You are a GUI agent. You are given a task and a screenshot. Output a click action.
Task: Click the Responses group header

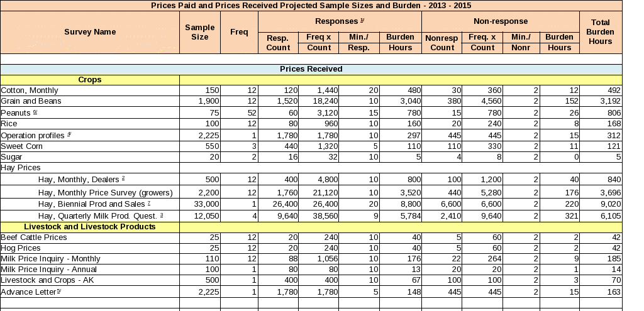coord(340,21)
